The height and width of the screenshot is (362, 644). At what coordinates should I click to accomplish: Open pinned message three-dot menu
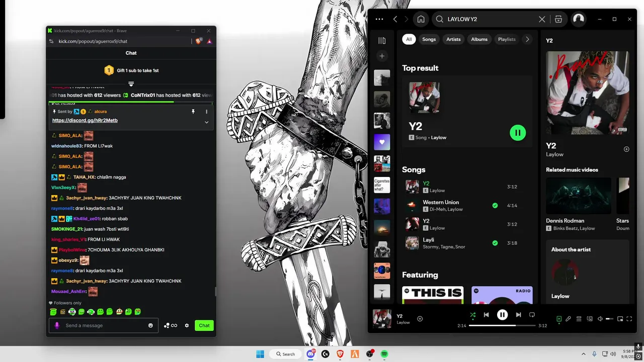[x=206, y=112]
